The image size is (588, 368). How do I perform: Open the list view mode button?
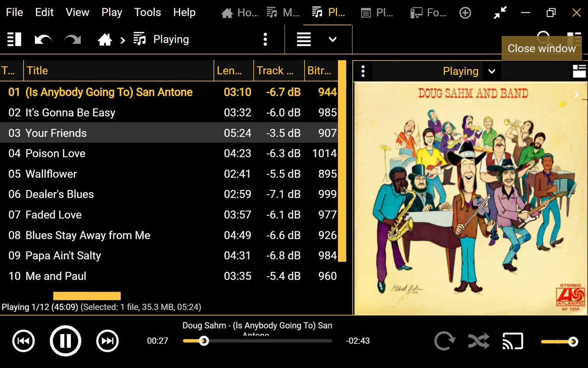[304, 40]
